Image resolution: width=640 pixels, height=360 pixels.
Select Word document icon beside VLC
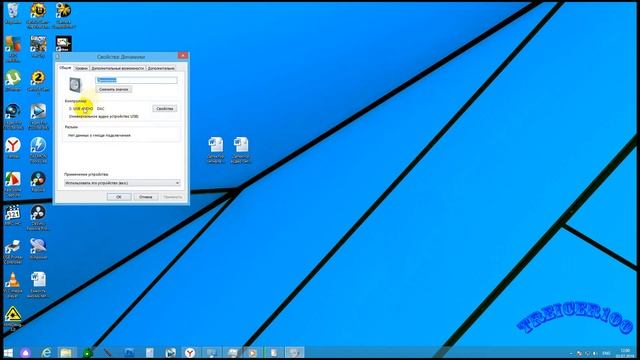(x=38, y=284)
